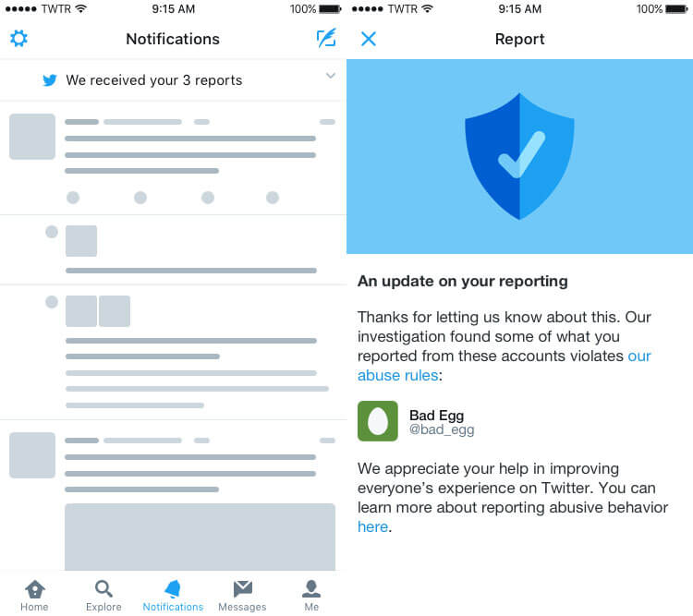This screenshot has width=693, height=616.
Task: Go to the Me profile tab
Action: point(311,596)
